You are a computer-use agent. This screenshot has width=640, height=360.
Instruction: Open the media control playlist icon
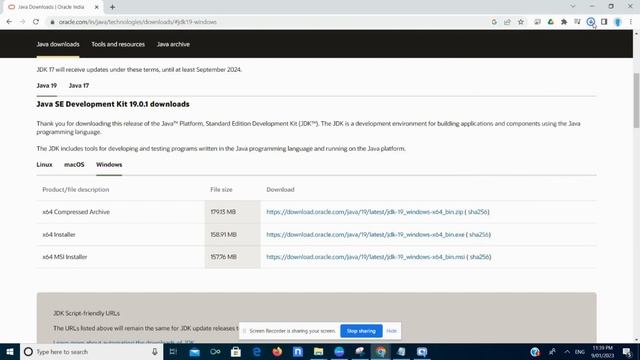tap(577, 22)
